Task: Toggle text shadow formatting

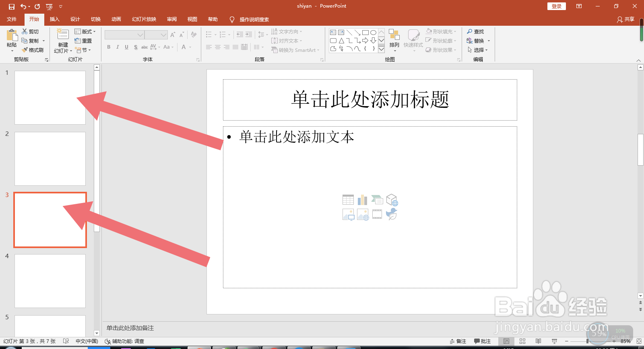Action: pyautogui.click(x=136, y=47)
